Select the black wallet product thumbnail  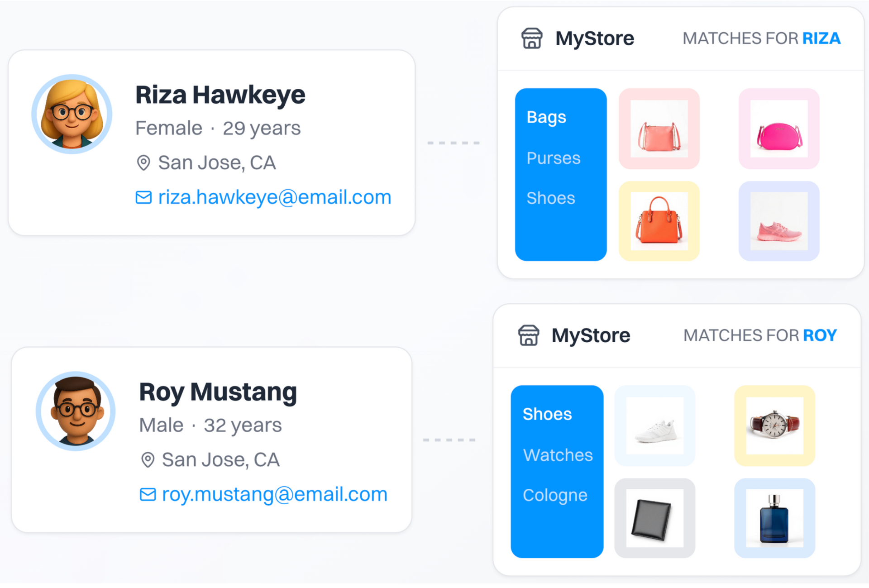point(654,518)
